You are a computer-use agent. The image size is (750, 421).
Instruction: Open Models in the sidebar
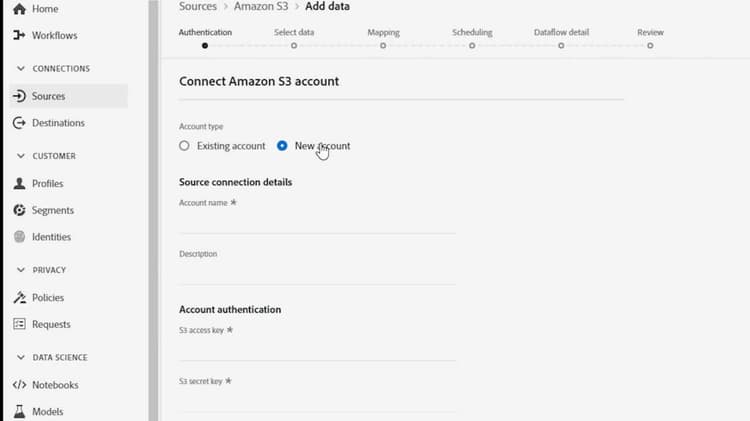pyautogui.click(x=47, y=411)
